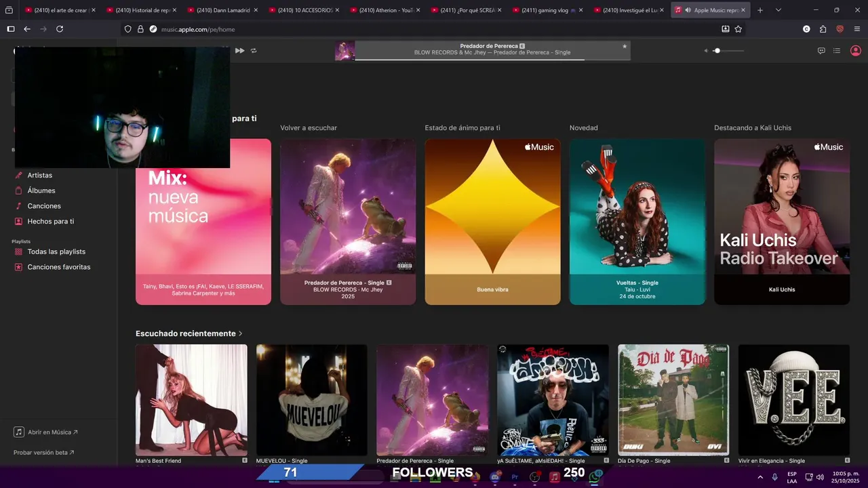Click the volume speaker icon
868x488 pixels.
coord(706,51)
